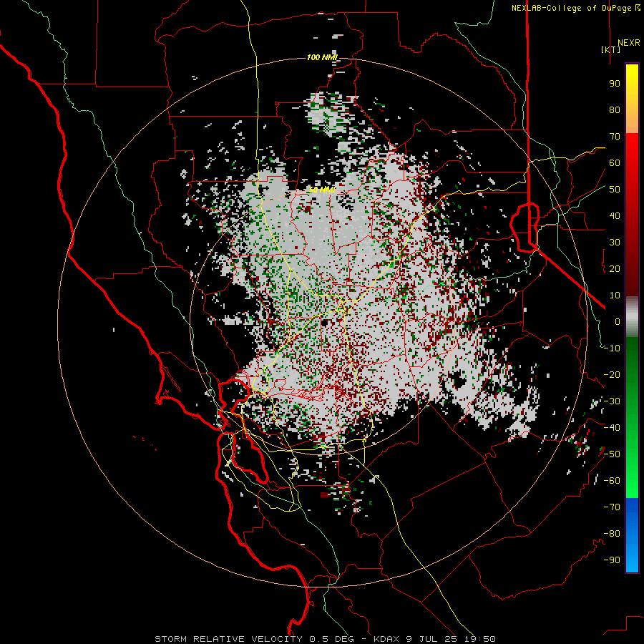
Task: Click the positive 20 scale label
Action: [x=615, y=269]
